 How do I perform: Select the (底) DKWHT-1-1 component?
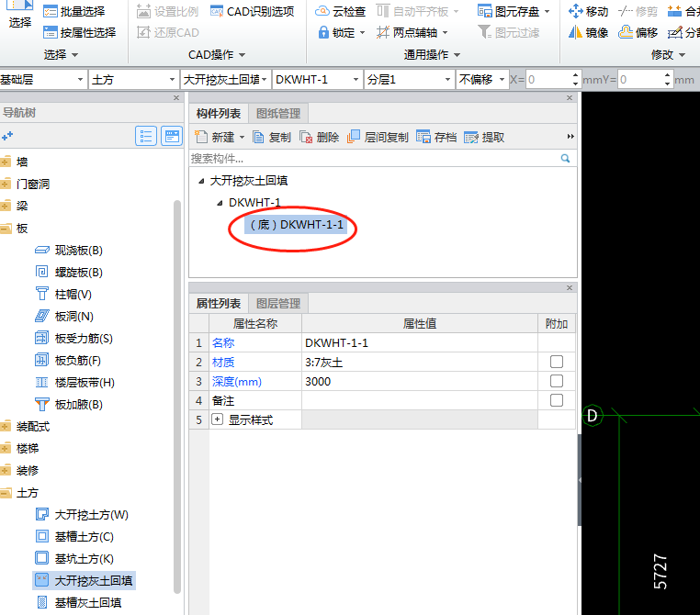click(x=296, y=225)
